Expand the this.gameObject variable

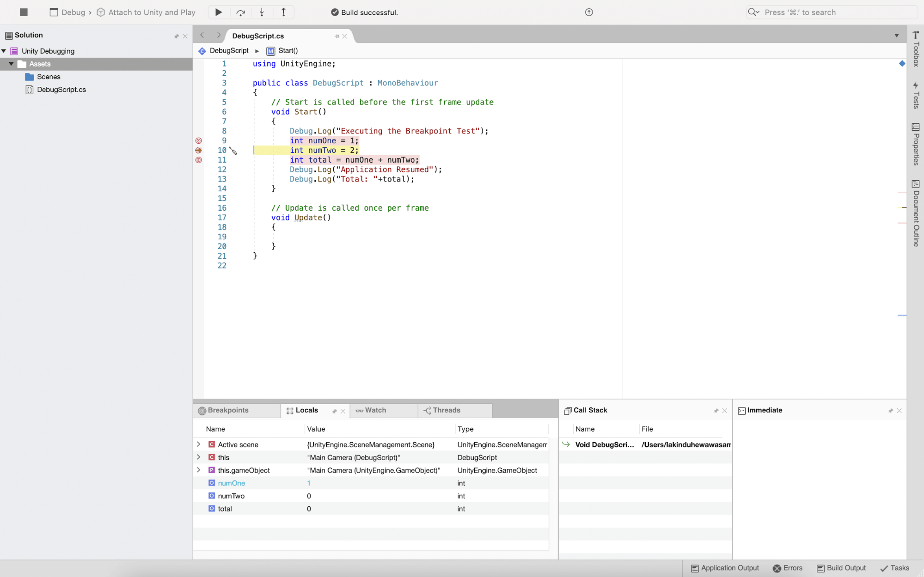199,470
